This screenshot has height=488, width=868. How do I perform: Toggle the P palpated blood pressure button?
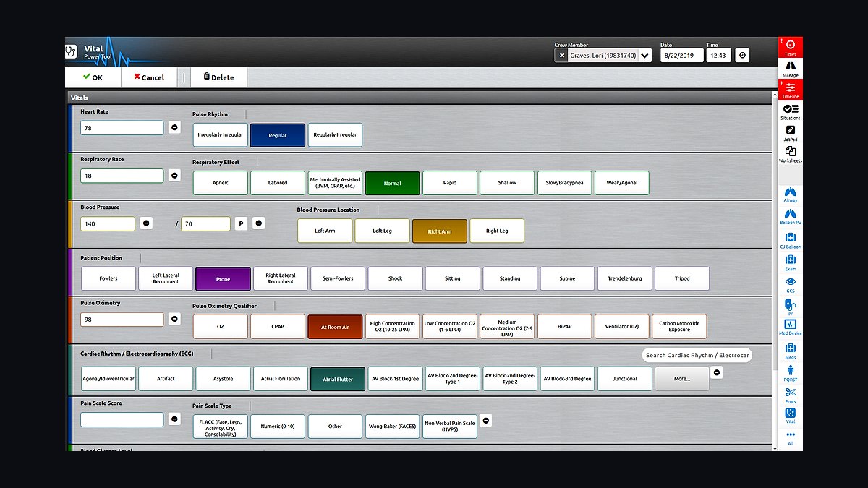241,224
